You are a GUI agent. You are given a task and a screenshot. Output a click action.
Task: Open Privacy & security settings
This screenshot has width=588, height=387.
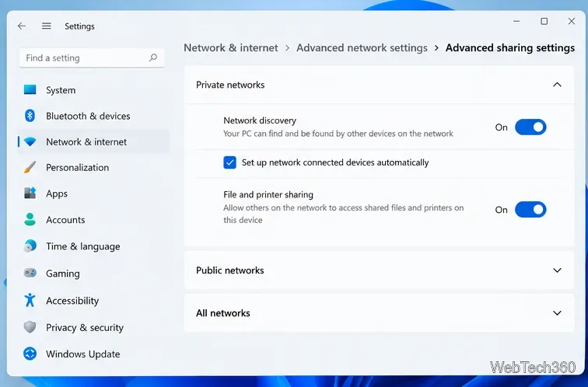[x=94, y=327]
